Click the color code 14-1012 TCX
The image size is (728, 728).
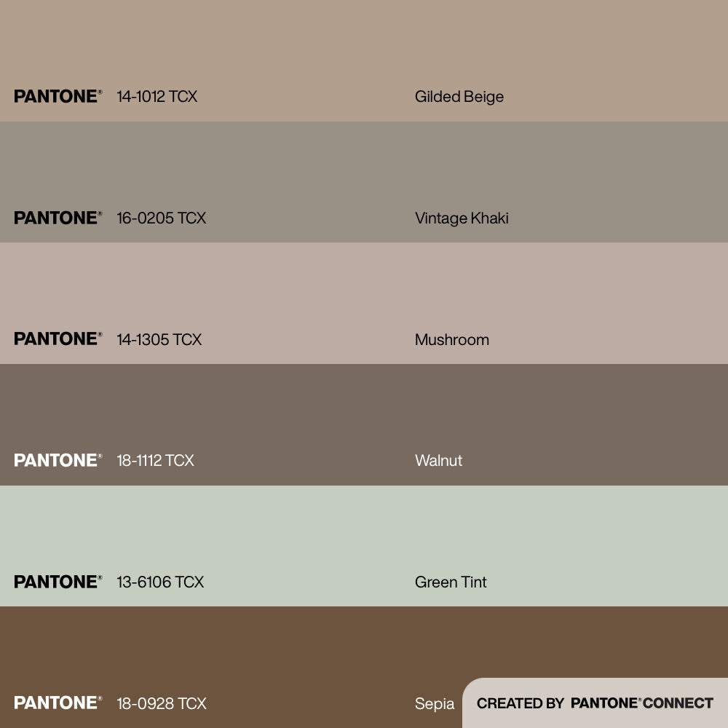coord(157,97)
